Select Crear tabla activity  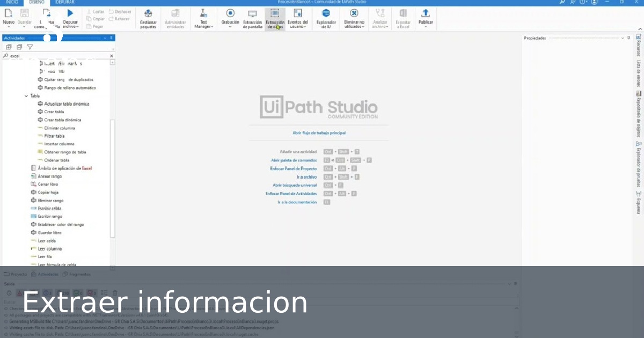(x=50, y=112)
